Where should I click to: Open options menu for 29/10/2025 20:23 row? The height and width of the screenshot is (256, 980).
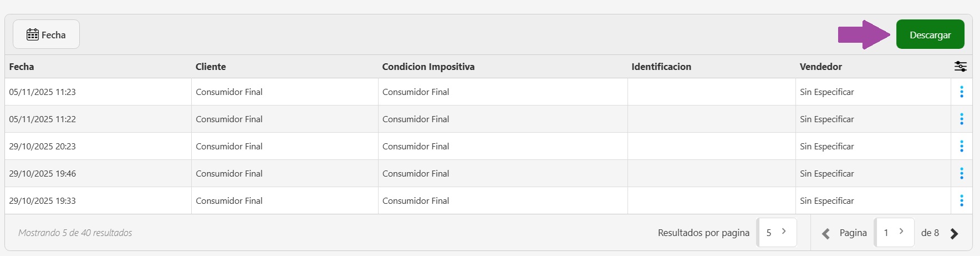point(961,146)
